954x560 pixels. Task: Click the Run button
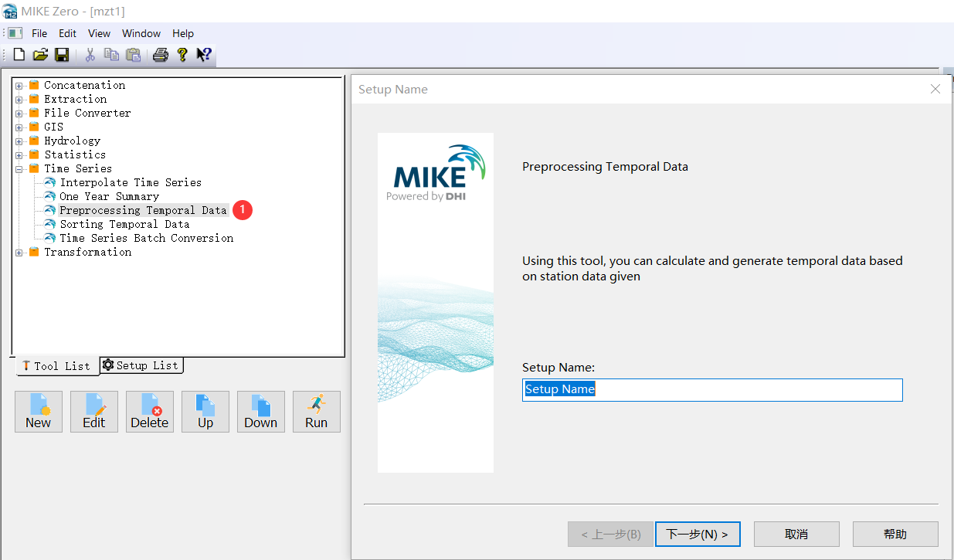click(316, 411)
